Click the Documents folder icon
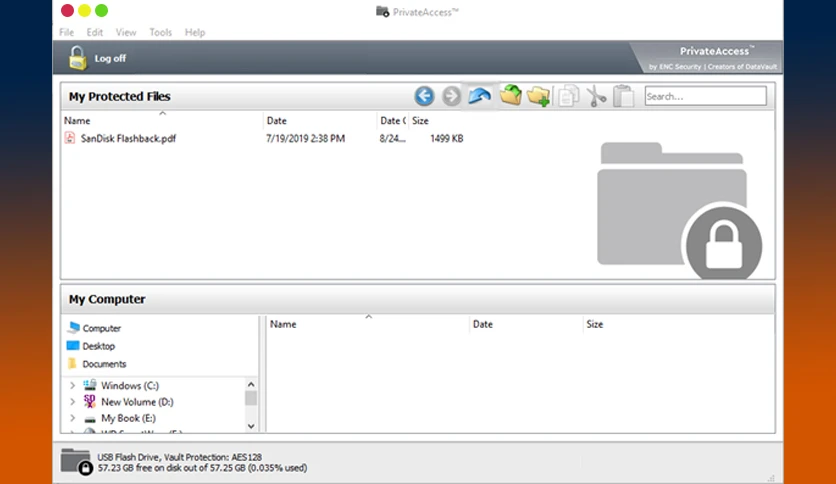The width and height of the screenshot is (836, 484). (73, 364)
